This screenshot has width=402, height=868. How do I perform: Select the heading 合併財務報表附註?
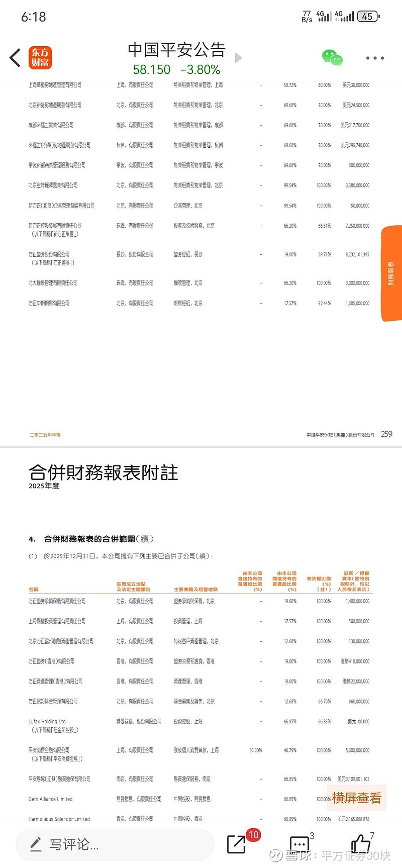click(103, 472)
